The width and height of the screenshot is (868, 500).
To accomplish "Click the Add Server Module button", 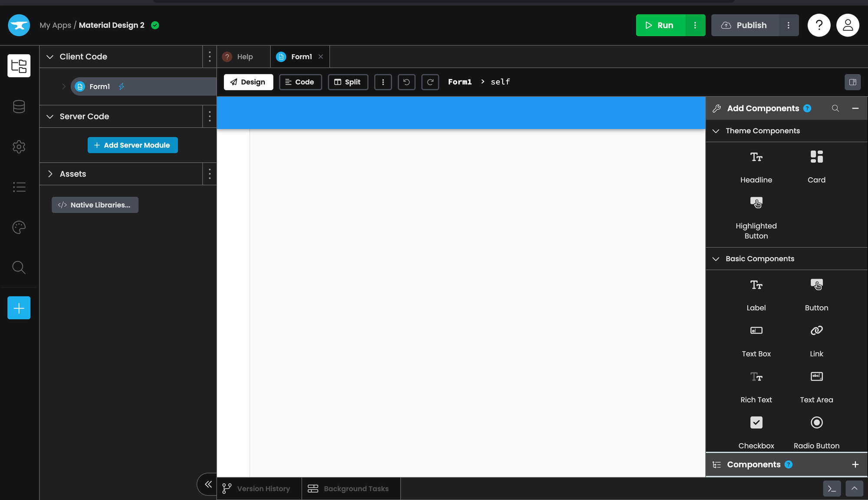I will click(132, 145).
